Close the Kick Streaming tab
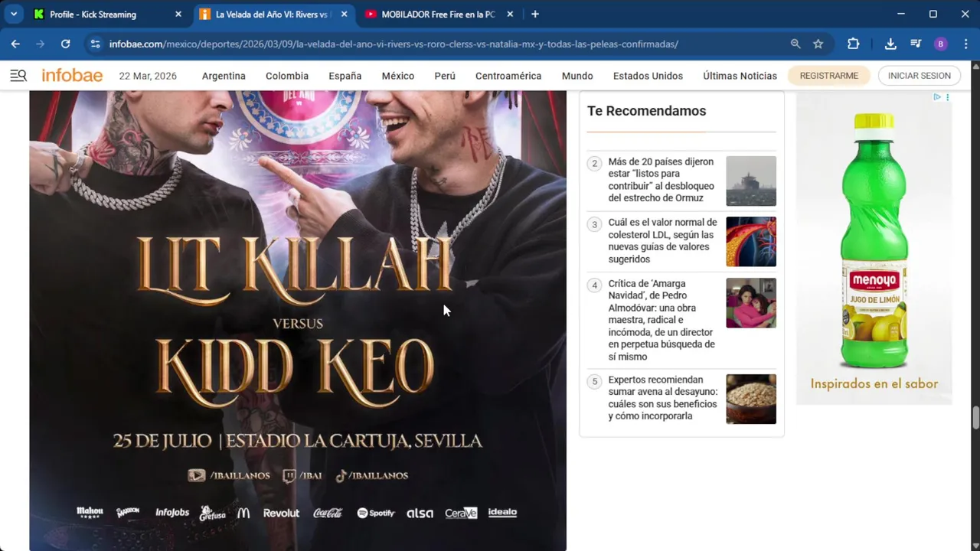 pyautogui.click(x=178, y=14)
